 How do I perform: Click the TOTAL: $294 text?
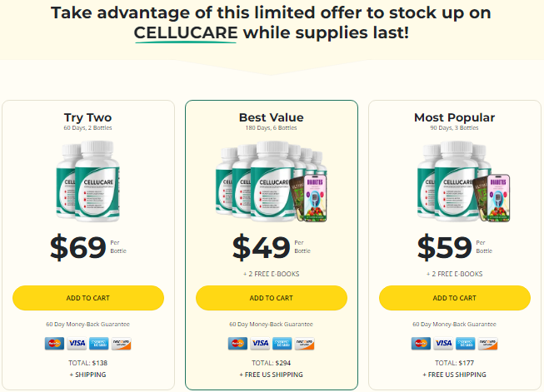coord(272,363)
